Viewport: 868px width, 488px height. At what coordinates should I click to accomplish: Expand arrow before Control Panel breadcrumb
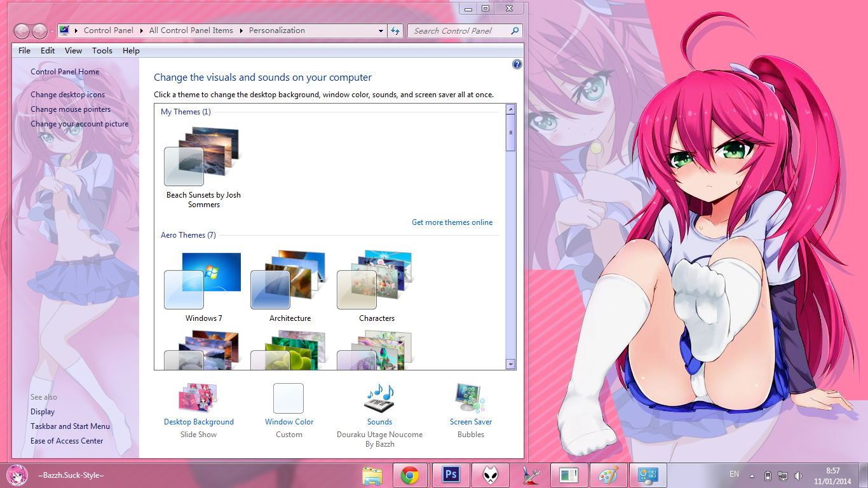[76, 30]
